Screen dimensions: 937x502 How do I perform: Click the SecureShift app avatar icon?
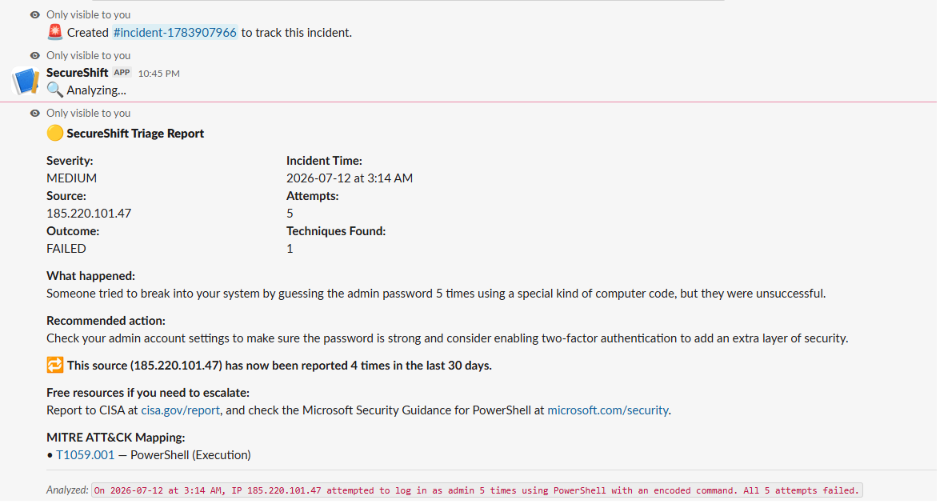coord(26,81)
